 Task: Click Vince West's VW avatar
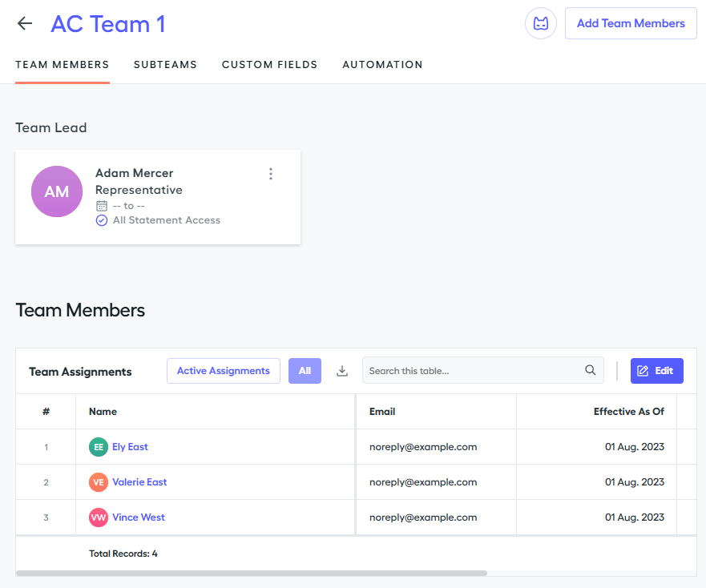coord(98,518)
